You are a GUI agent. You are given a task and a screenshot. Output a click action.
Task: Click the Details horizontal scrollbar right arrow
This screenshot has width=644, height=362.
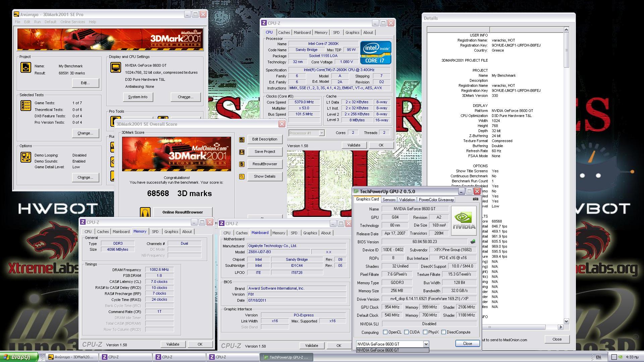560,327
